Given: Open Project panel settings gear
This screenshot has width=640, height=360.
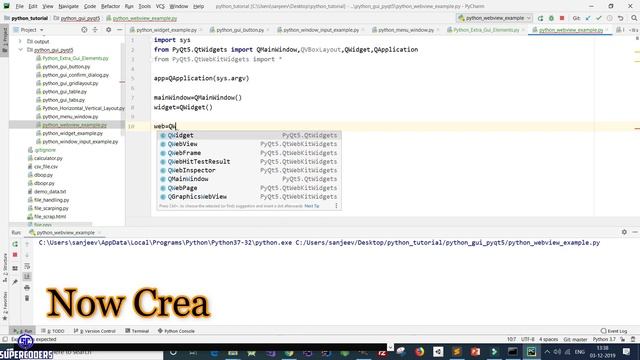Looking at the screenshot, I should click(108, 30).
